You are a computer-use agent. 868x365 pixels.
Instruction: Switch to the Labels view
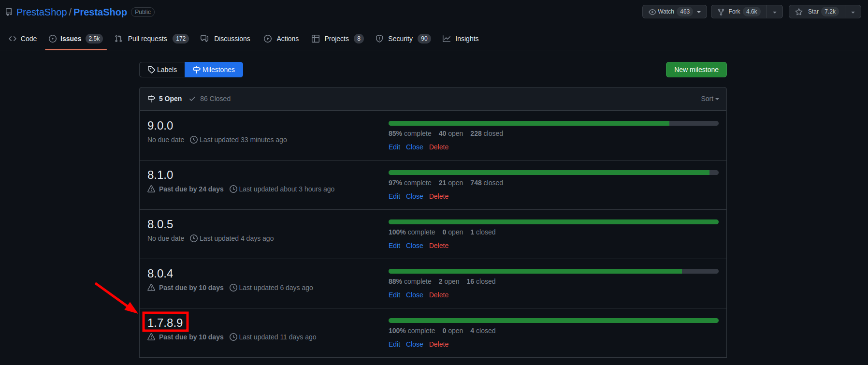pos(162,70)
